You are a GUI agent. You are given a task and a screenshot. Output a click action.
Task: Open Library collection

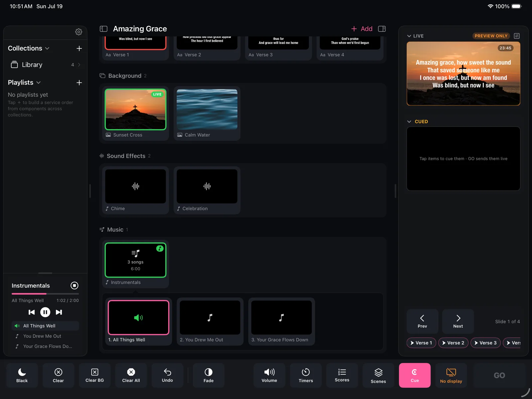click(x=45, y=65)
